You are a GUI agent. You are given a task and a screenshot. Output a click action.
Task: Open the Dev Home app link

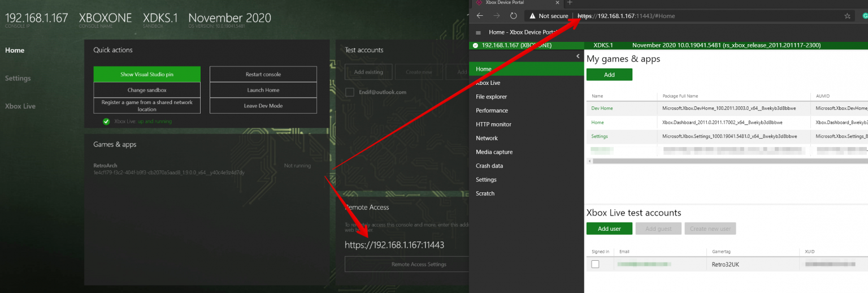click(x=602, y=108)
